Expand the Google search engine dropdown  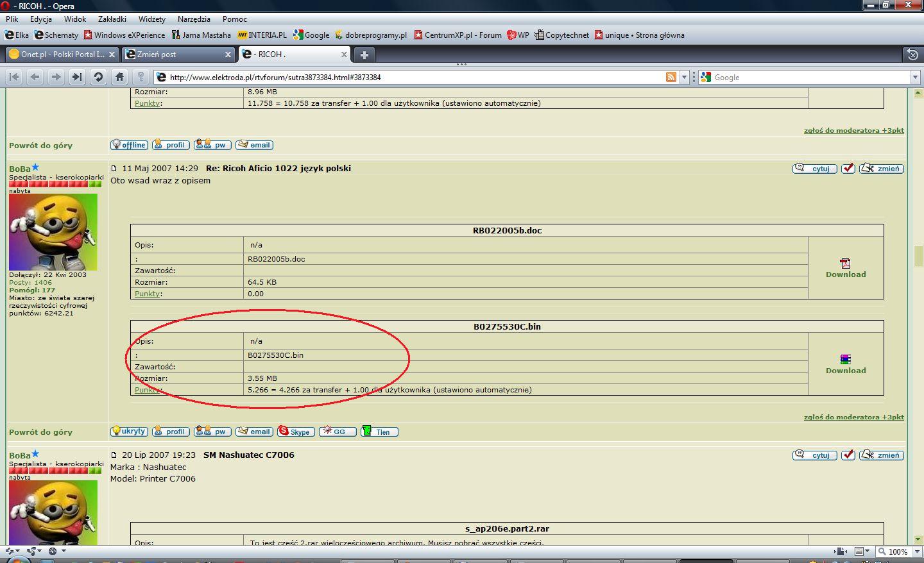pyautogui.click(x=916, y=77)
